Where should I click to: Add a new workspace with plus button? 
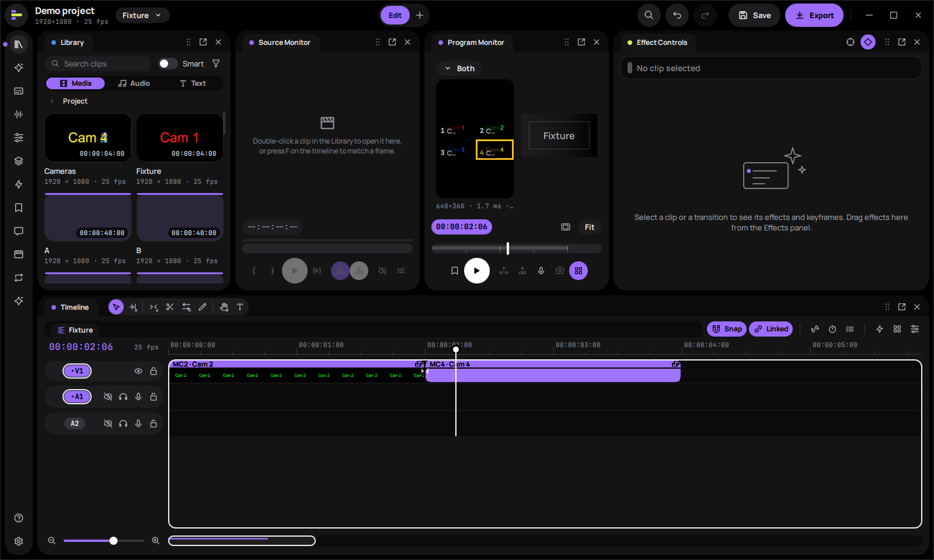point(420,15)
